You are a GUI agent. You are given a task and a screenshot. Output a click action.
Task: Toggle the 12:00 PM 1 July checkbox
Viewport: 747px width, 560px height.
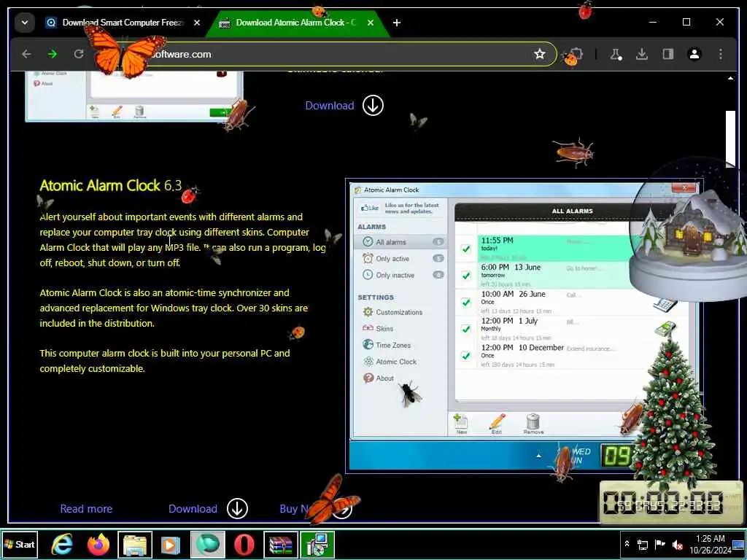466,329
